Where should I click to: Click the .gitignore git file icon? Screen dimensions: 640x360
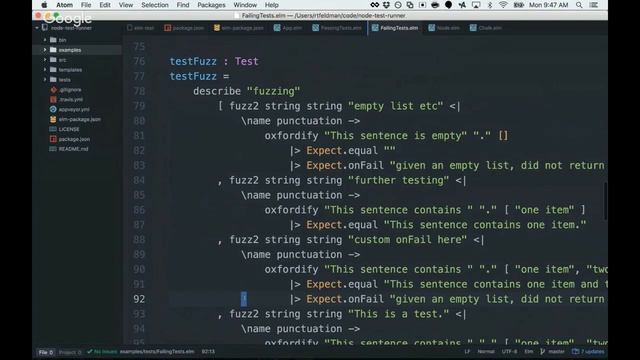point(53,90)
